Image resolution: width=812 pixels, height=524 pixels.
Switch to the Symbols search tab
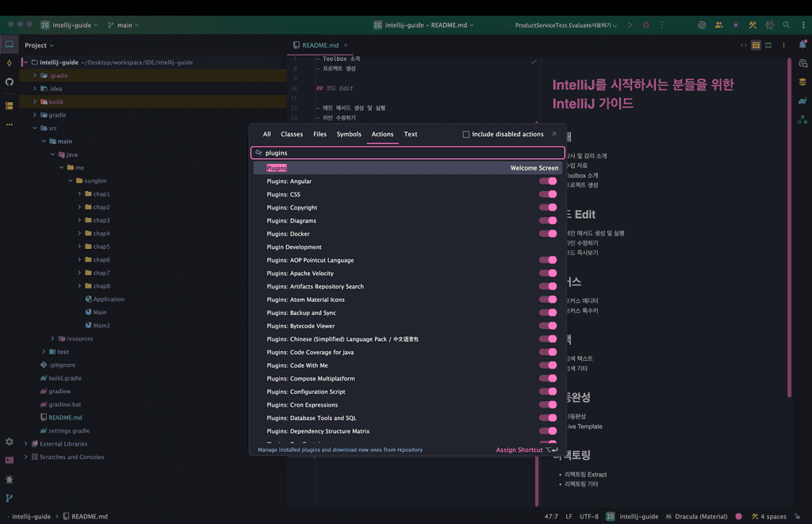[x=349, y=135]
